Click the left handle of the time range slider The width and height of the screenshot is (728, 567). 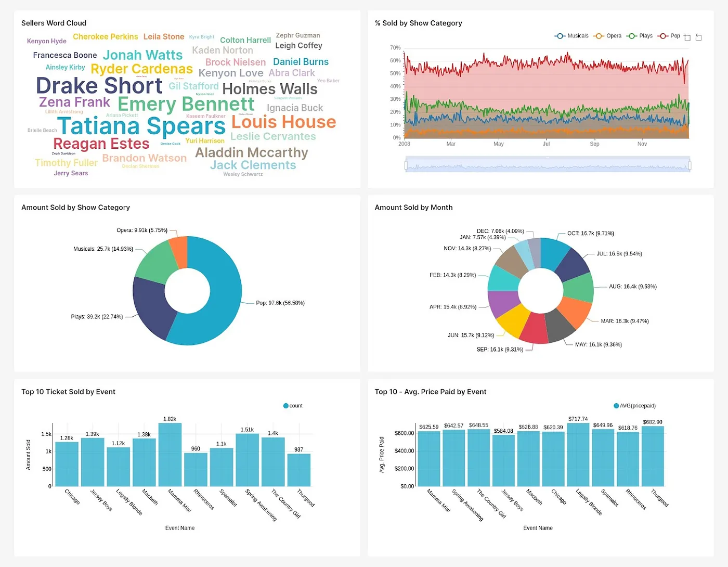[x=406, y=165]
